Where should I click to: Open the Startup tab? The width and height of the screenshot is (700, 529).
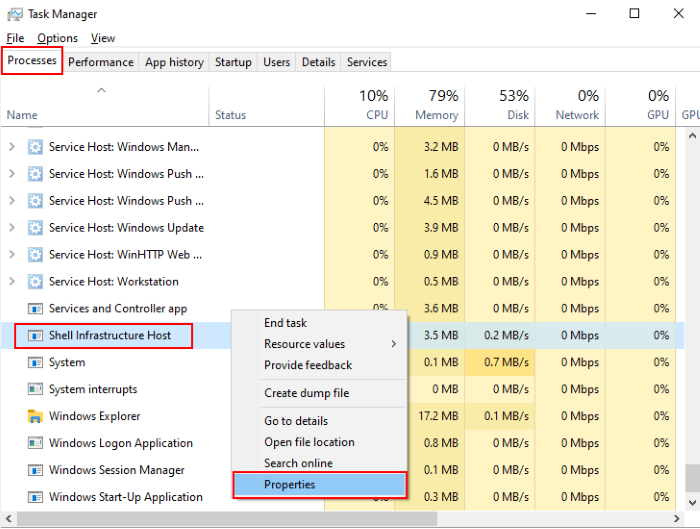coord(233,62)
